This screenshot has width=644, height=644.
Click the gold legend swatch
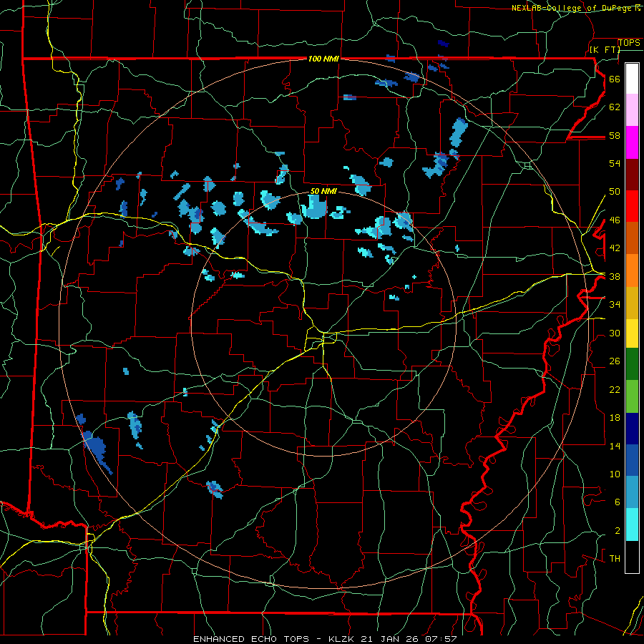coord(632,303)
